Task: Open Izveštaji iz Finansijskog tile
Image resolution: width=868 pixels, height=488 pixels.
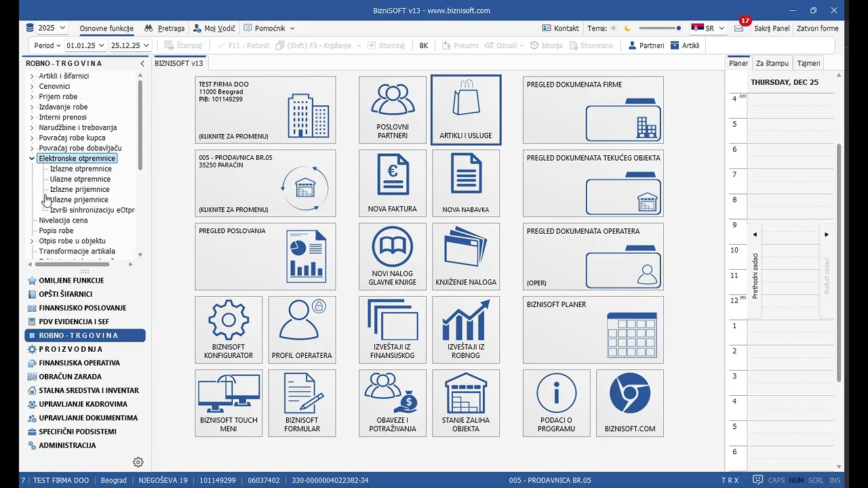Action: click(393, 329)
